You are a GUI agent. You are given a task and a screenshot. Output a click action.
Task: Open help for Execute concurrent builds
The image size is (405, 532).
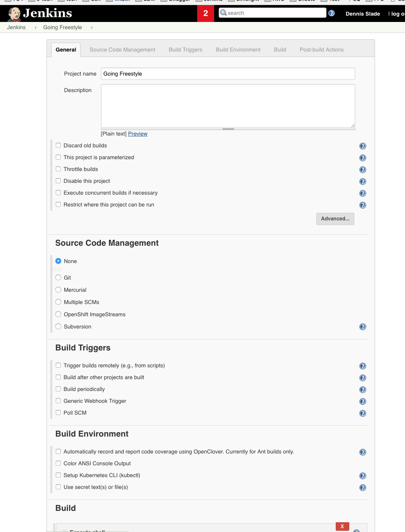click(x=362, y=193)
